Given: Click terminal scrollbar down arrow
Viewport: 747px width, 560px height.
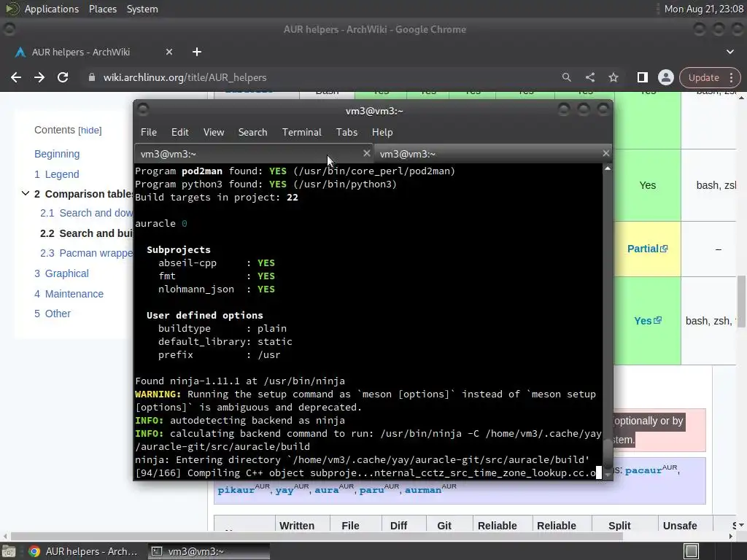Looking at the screenshot, I should 608,475.
